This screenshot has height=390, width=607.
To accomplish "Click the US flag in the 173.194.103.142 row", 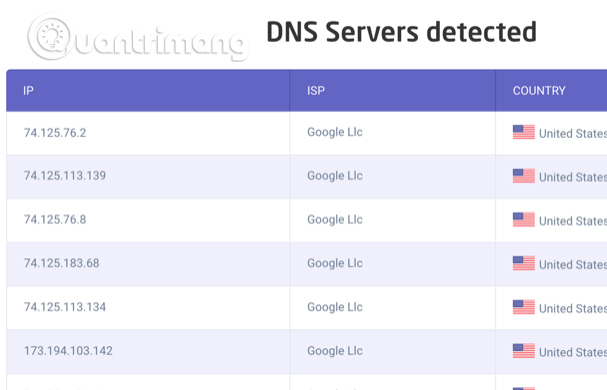I will tap(524, 351).
